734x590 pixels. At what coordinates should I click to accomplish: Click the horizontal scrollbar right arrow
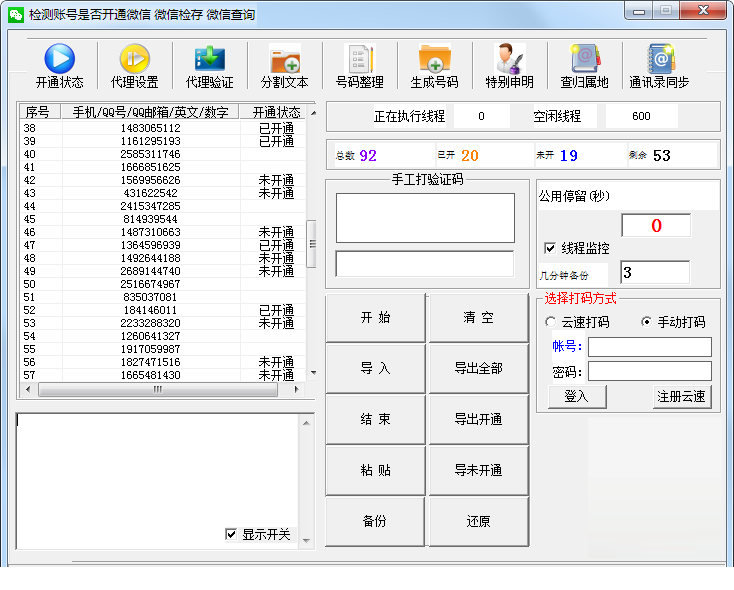pos(296,389)
